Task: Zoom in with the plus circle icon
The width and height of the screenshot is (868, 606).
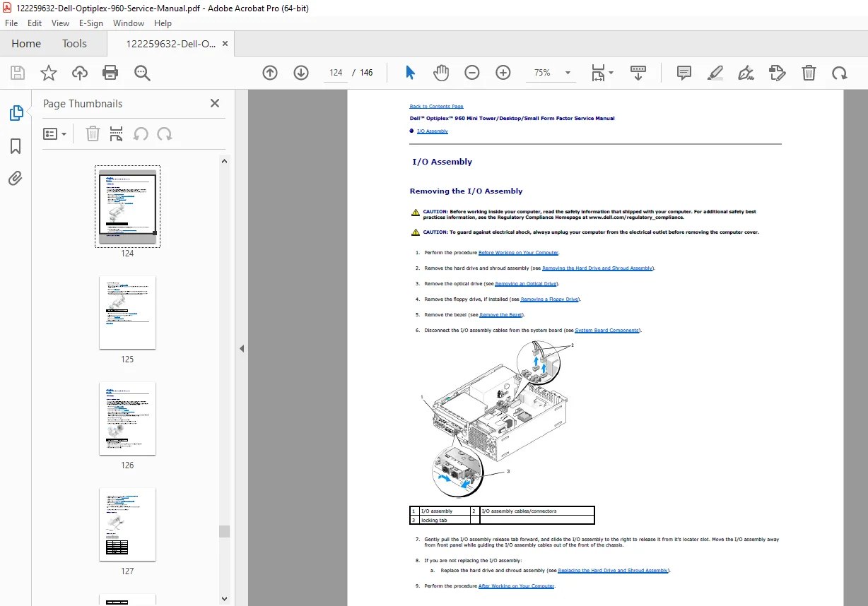Action: (x=503, y=73)
